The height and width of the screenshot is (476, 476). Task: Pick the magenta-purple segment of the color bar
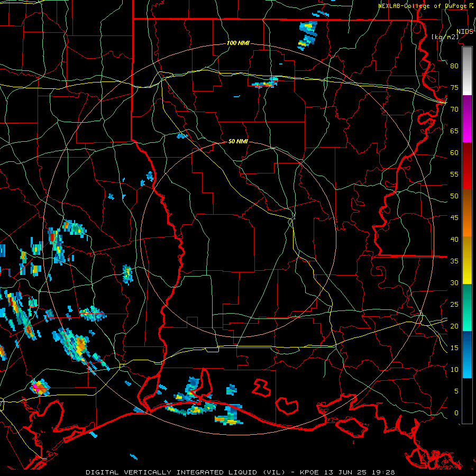(x=467, y=118)
